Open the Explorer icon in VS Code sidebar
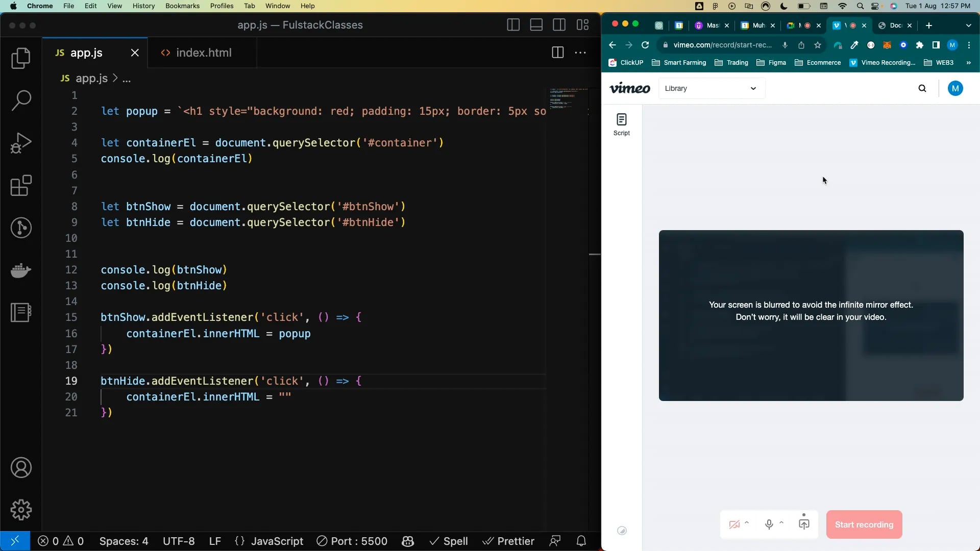This screenshot has width=980, height=551. pyautogui.click(x=21, y=58)
